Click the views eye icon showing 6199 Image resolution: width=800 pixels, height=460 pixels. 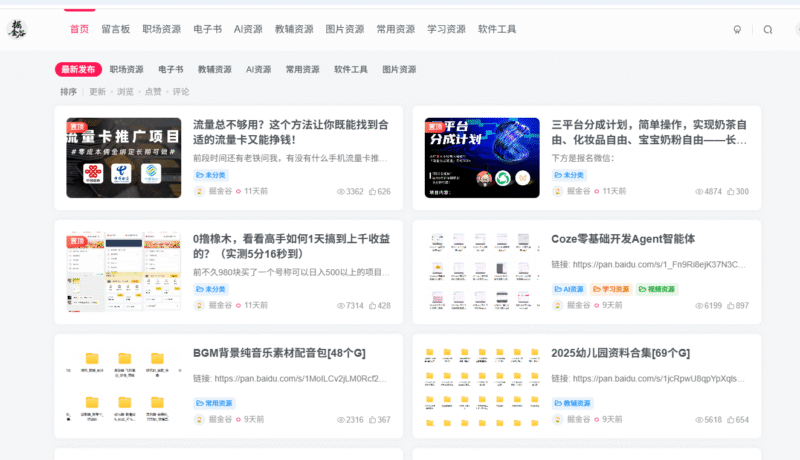699,306
